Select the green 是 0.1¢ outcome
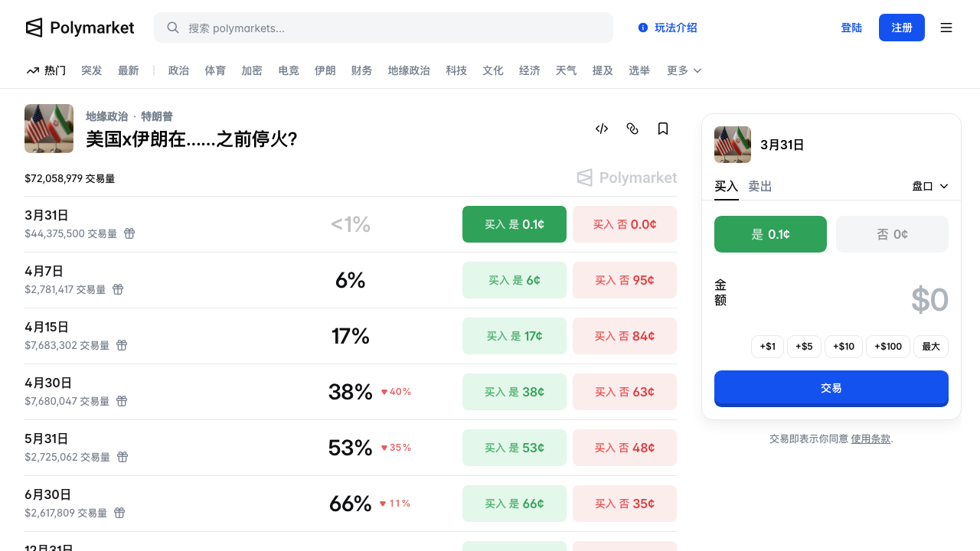 [x=770, y=234]
